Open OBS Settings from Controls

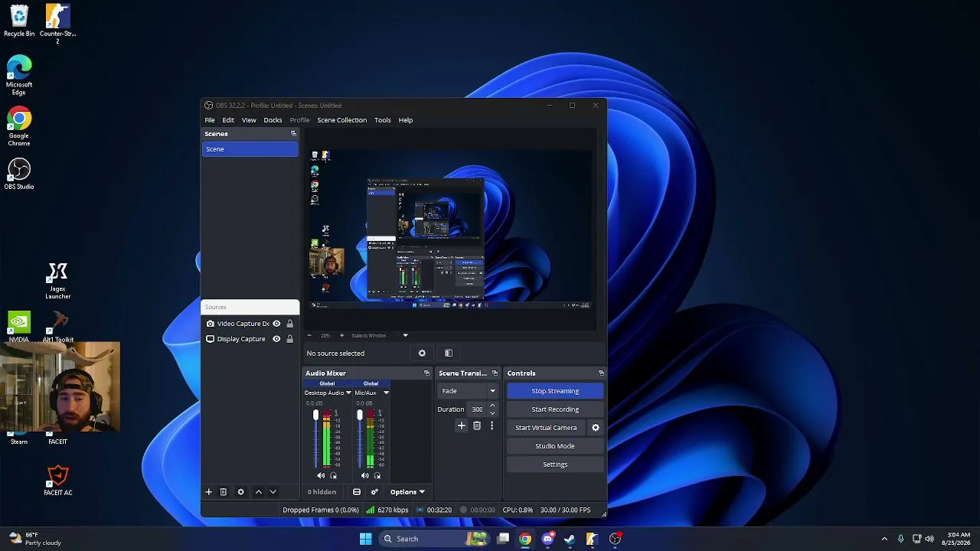(555, 465)
